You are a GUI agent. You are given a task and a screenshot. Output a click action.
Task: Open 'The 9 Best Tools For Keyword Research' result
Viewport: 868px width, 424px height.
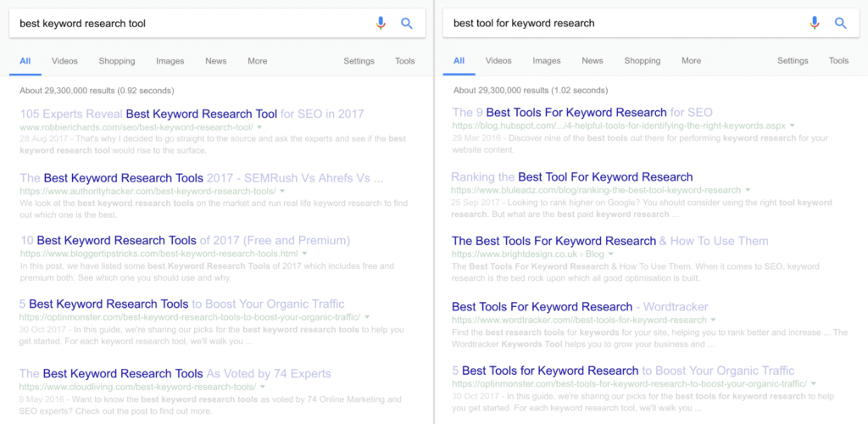click(582, 113)
